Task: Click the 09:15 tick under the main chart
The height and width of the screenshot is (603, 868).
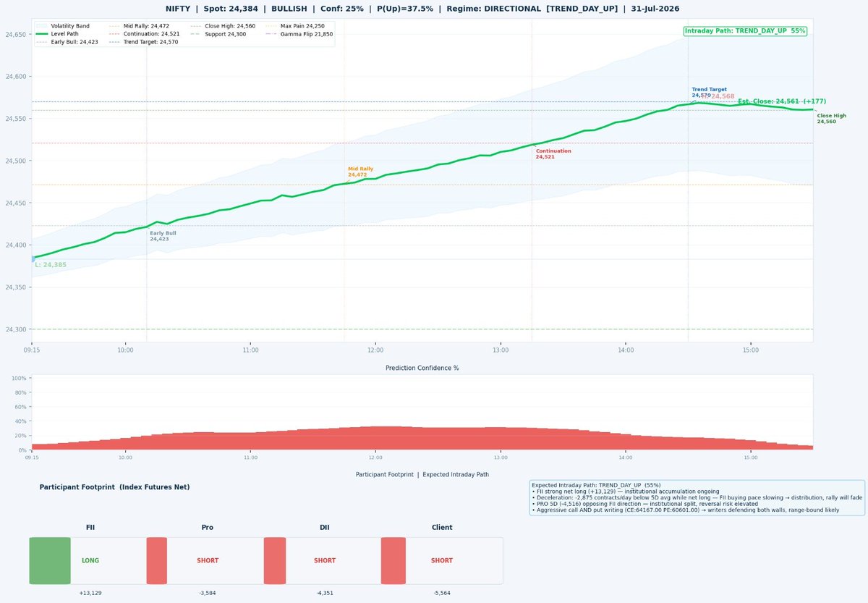Action: [32, 350]
